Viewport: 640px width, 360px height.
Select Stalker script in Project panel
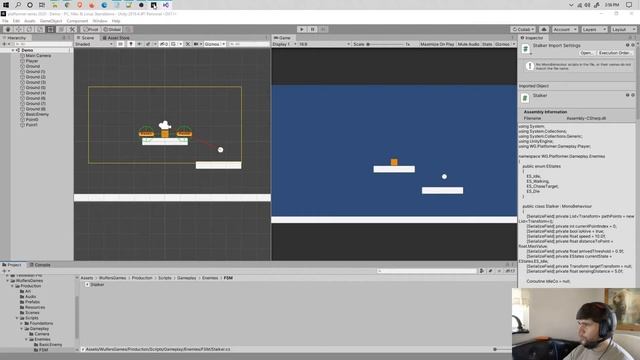point(94,284)
